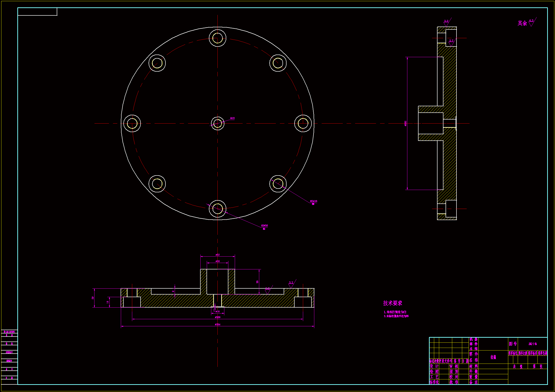Select the ø52 dimension text
The image size is (555, 392).
217,255
